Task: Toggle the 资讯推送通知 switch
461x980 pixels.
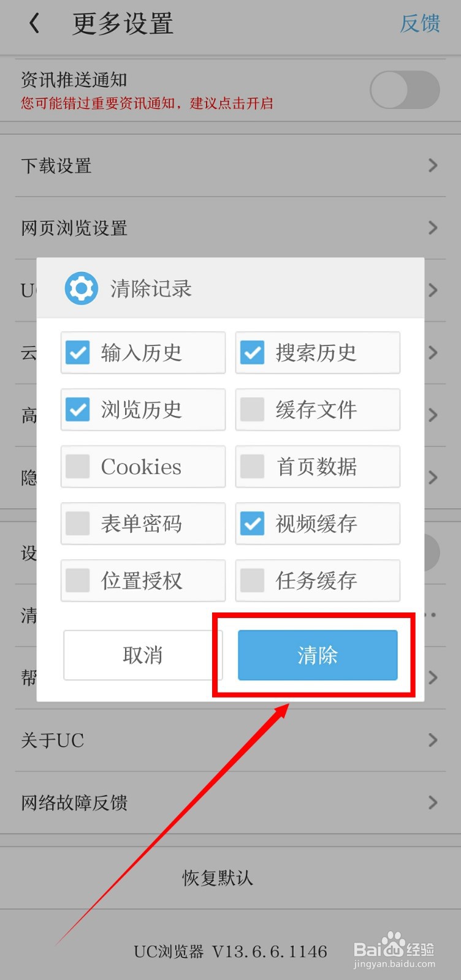Action: tap(405, 90)
